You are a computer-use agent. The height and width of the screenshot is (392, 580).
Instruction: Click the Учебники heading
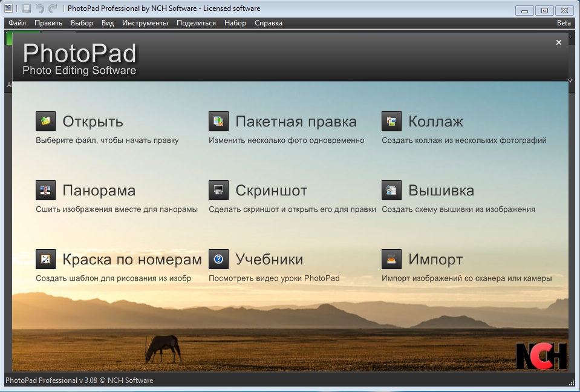pyautogui.click(x=269, y=260)
